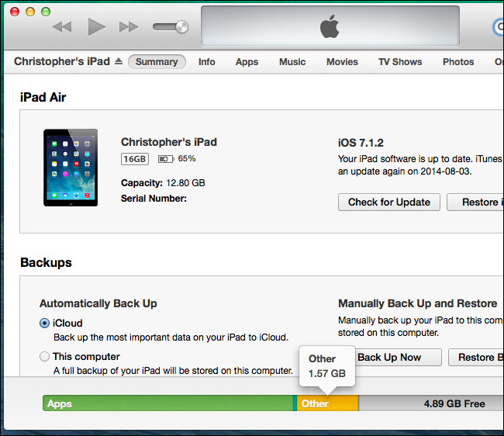Go to the Movies tab
Viewport: 504px width, 436px height.
point(342,62)
